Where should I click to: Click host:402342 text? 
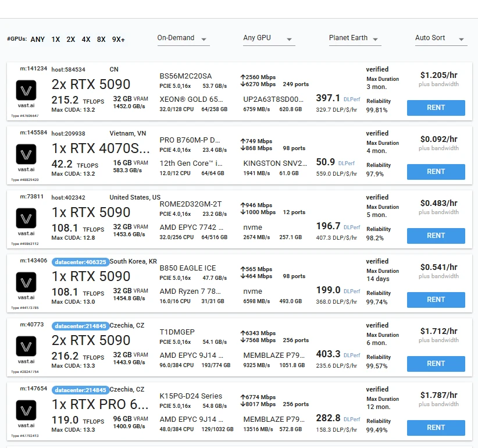[68, 198]
